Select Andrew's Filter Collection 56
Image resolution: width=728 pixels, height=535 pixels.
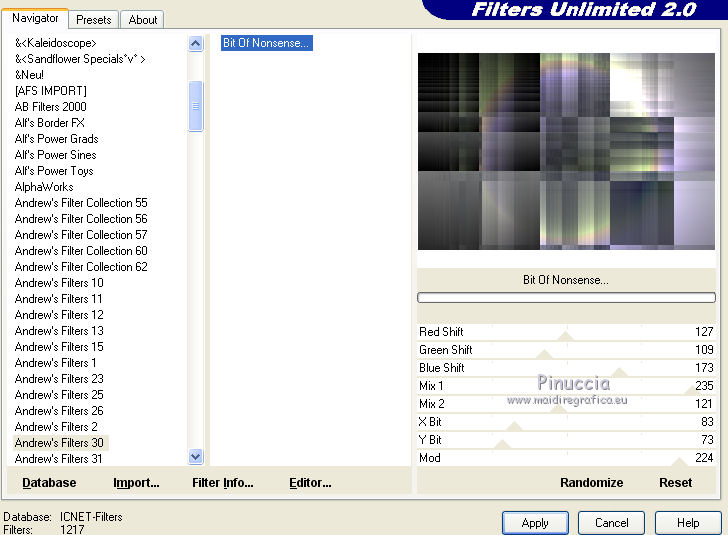coord(81,219)
